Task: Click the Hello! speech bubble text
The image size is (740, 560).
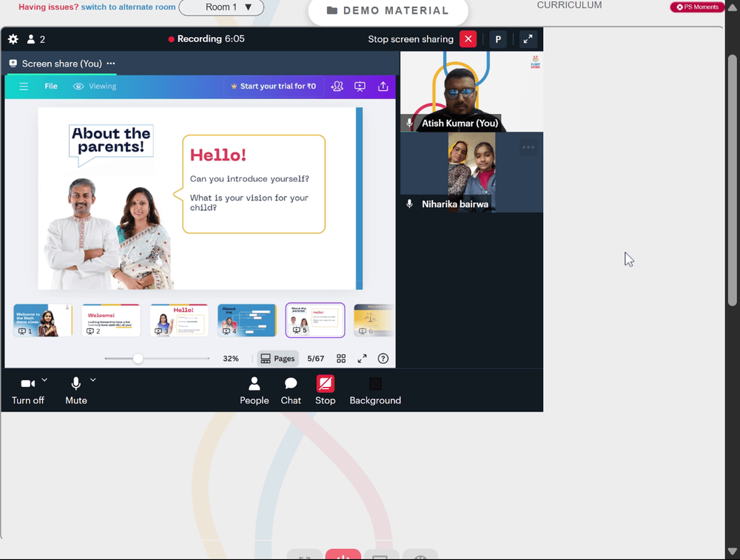Action: pos(218,155)
